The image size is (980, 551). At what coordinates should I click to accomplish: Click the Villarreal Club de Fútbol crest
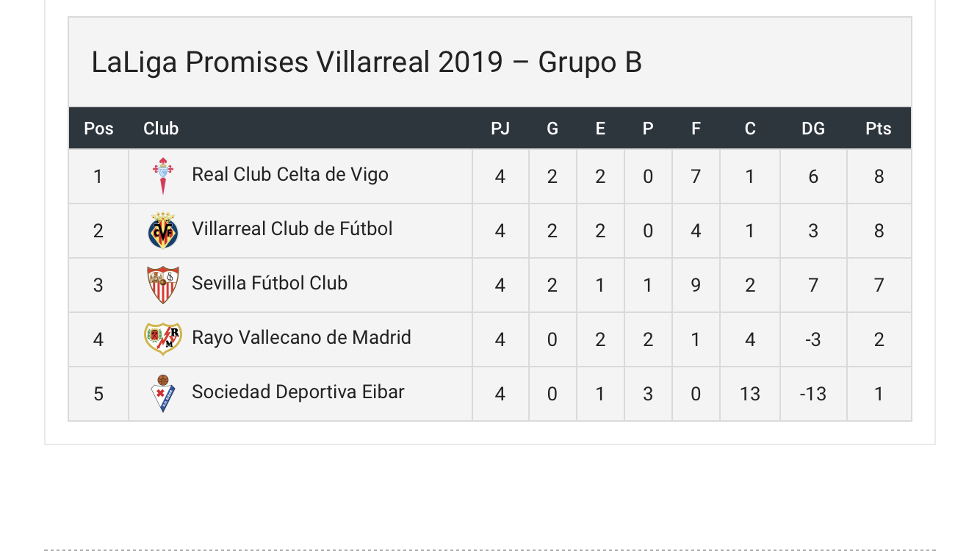[x=163, y=231]
